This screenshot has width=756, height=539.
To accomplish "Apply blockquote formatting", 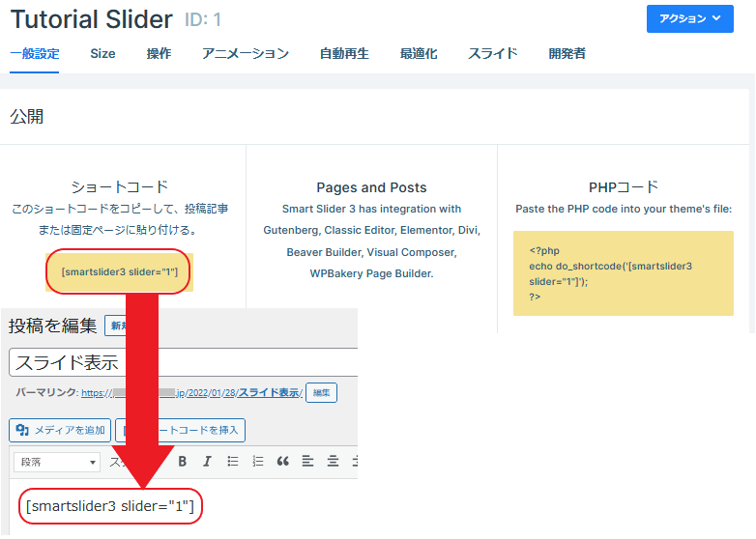I will click(x=282, y=462).
